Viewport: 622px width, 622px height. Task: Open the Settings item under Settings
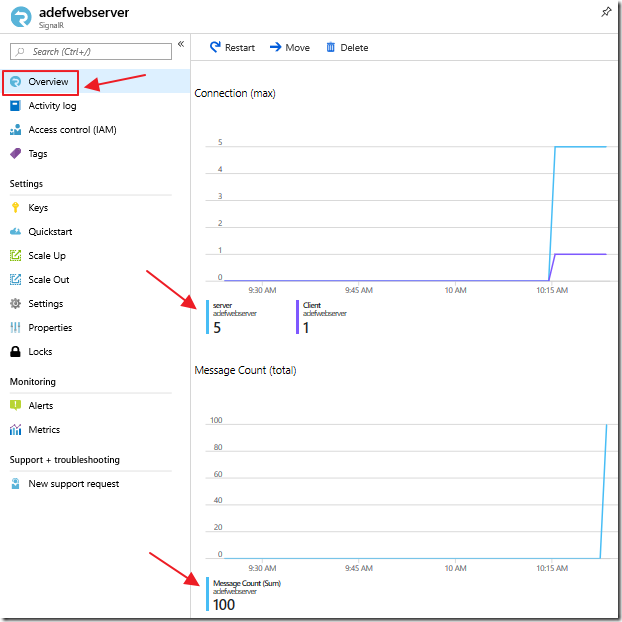tap(46, 304)
